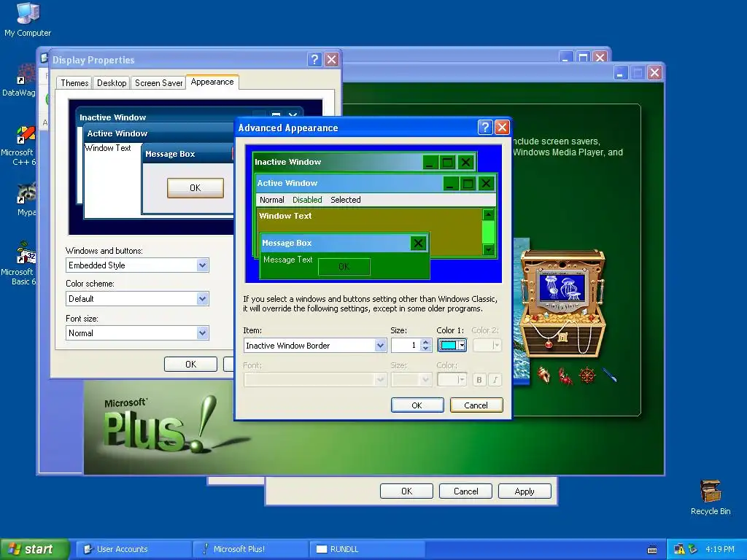
Task: Click Cancel in Advanced Appearance dialog
Action: tap(476, 405)
